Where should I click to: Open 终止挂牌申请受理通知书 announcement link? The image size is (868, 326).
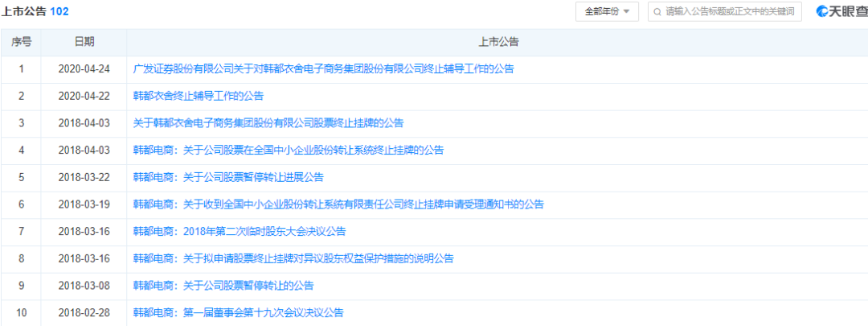point(338,204)
